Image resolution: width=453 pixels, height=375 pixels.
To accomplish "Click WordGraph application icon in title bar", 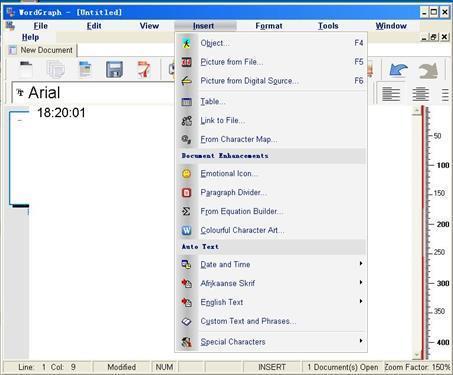I will (10, 12).
